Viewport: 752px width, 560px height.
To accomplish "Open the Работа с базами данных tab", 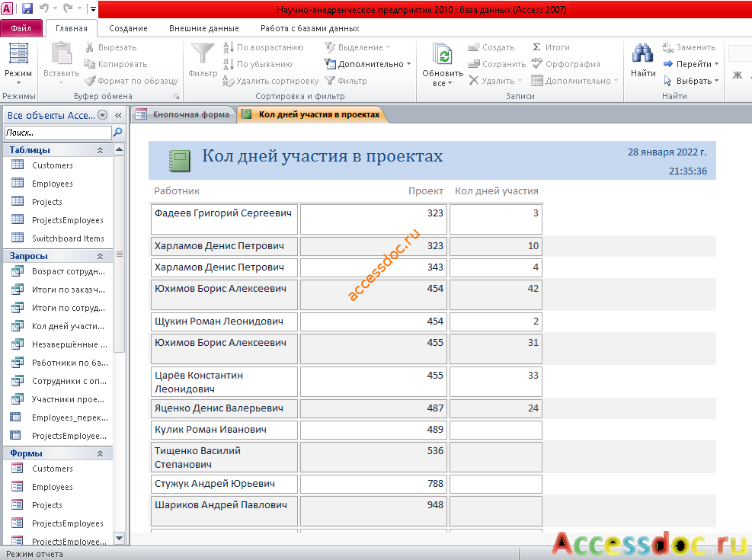I will pos(310,28).
